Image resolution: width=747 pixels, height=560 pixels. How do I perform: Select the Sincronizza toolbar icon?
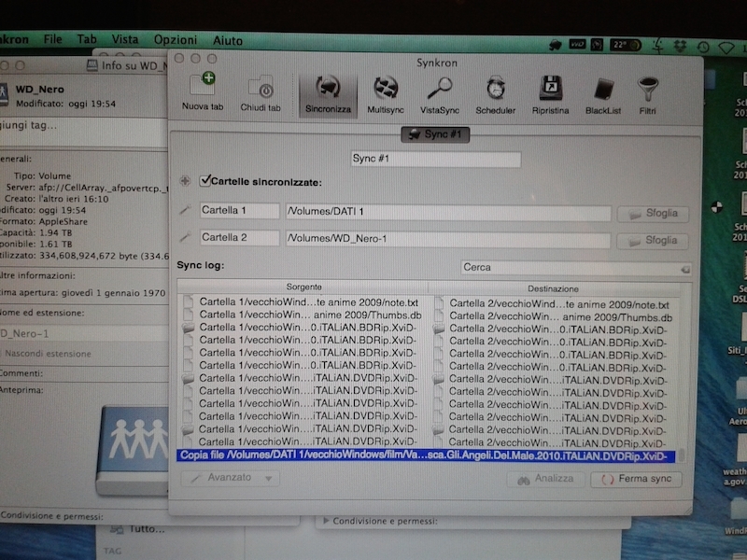click(328, 95)
